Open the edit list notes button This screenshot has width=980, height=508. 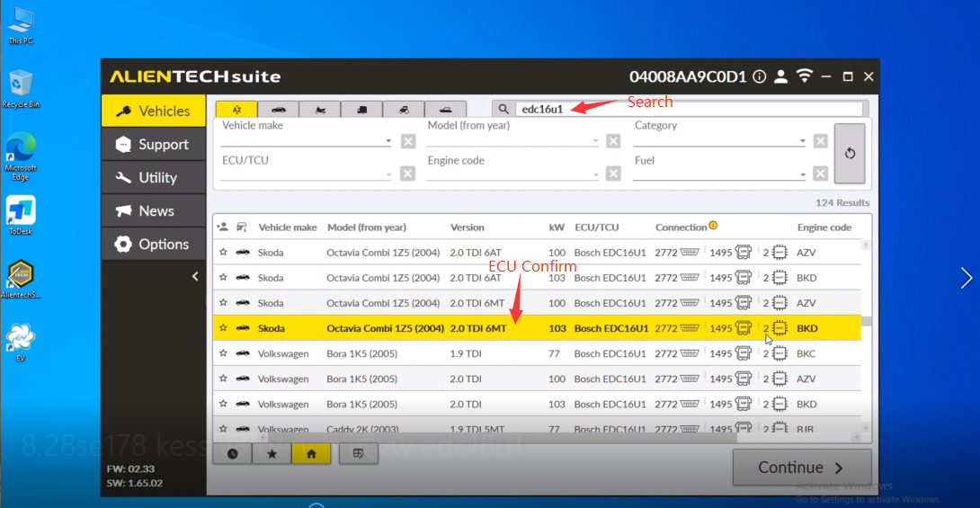pyautogui.click(x=358, y=454)
